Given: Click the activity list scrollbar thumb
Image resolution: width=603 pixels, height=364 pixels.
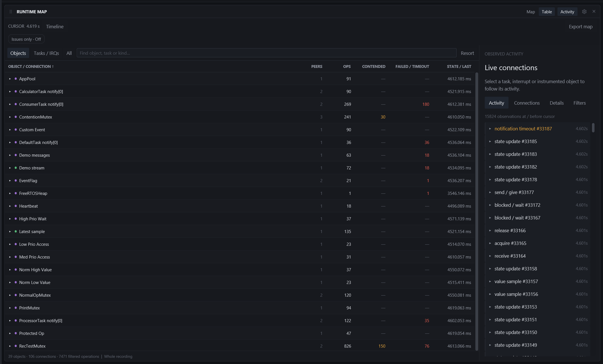Looking at the screenshot, I should pos(593,128).
